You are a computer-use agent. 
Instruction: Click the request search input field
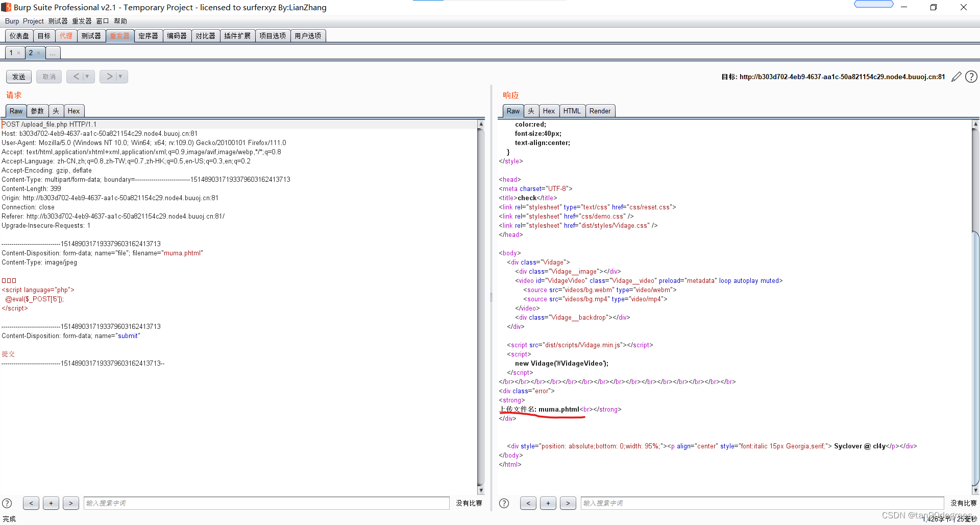tap(266, 503)
